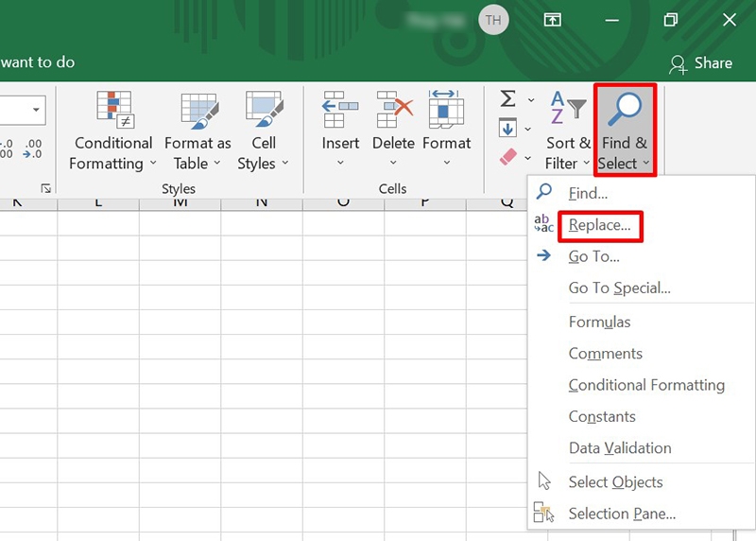Choose Replace... from the menu
This screenshot has width=756, height=541.
[x=599, y=225]
